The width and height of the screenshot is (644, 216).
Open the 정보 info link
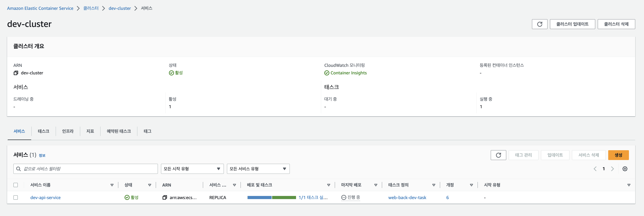(x=42, y=155)
